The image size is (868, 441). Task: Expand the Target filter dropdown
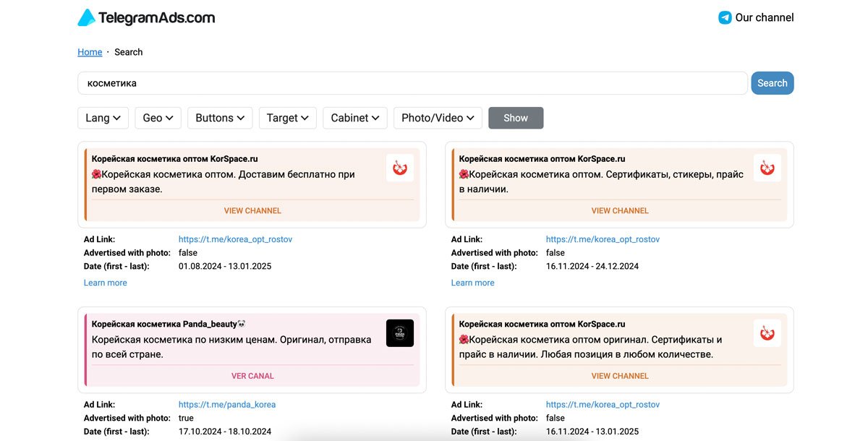287,118
